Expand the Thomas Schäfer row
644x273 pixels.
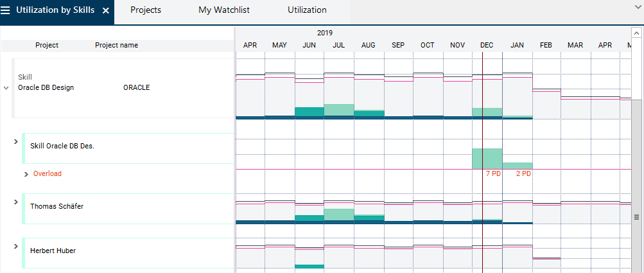(x=16, y=202)
